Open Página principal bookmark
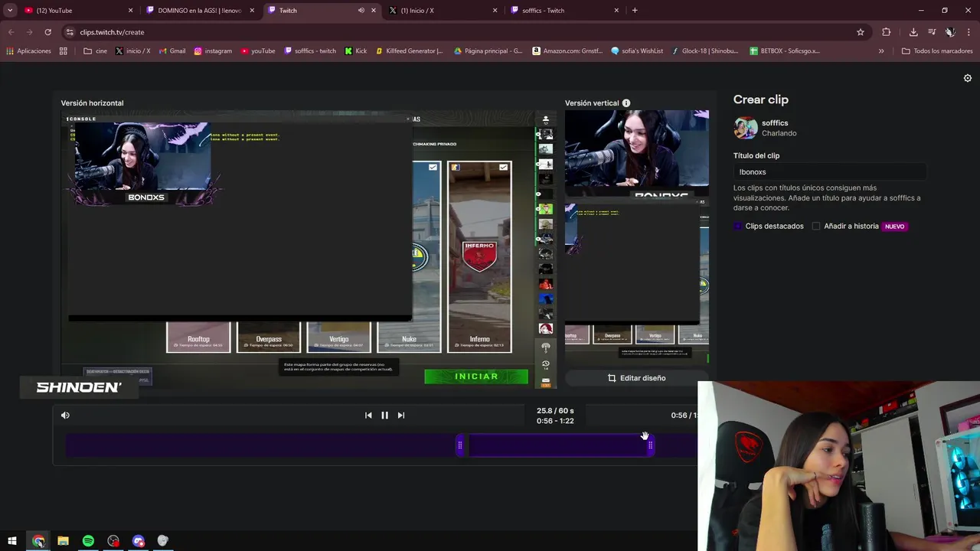This screenshot has width=980, height=551. [x=488, y=51]
